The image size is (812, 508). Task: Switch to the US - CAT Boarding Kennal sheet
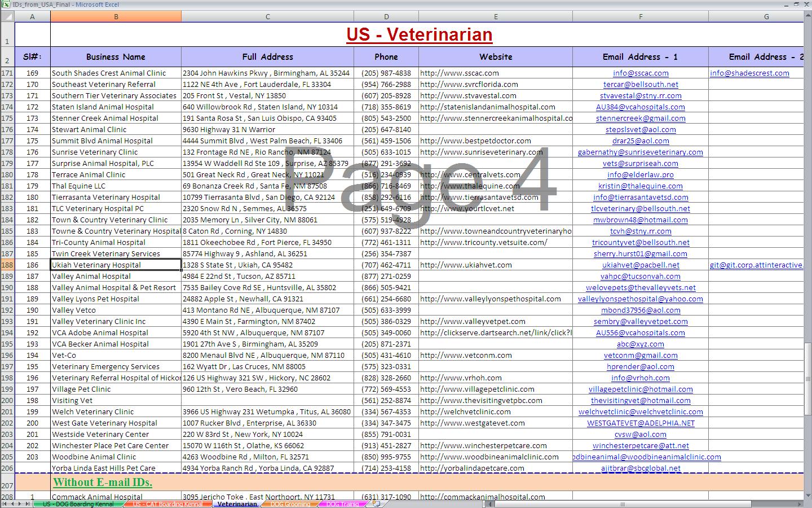pyautogui.click(x=167, y=504)
